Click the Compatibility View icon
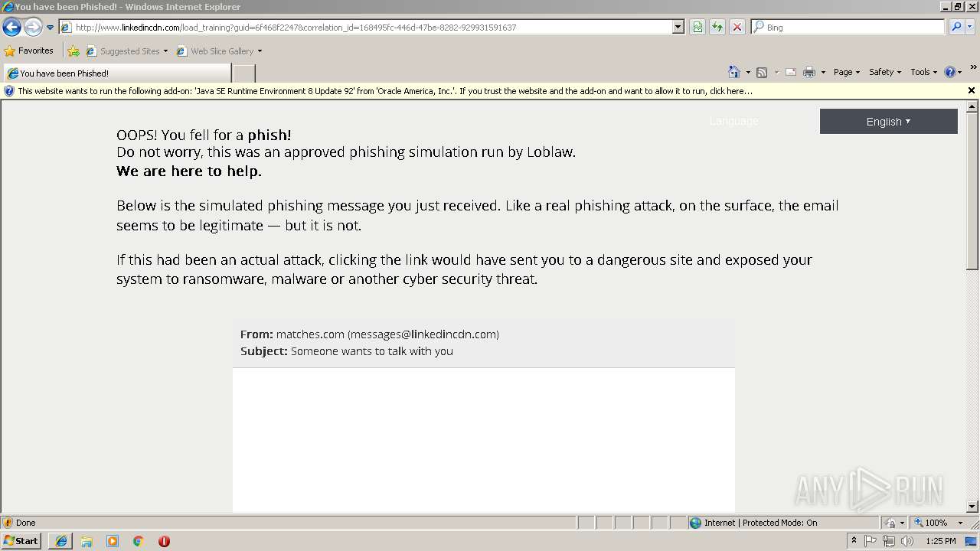This screenshot has height=551, width=980. pyautogui.click(x=697, y=28)
